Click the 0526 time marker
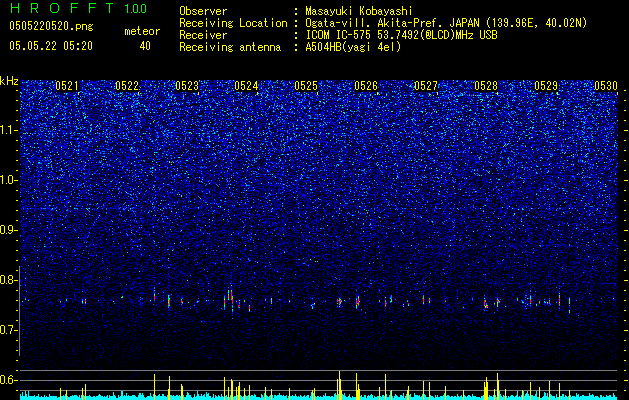Image resolution: width=629 pixels, height=400 pixels. 366,86
